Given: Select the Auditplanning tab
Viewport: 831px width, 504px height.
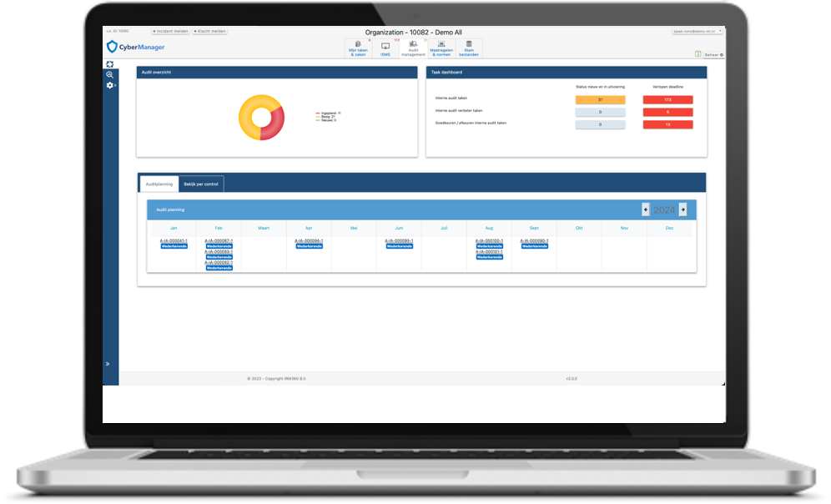Looking at the screenshot, I should (x=159, y=184).
